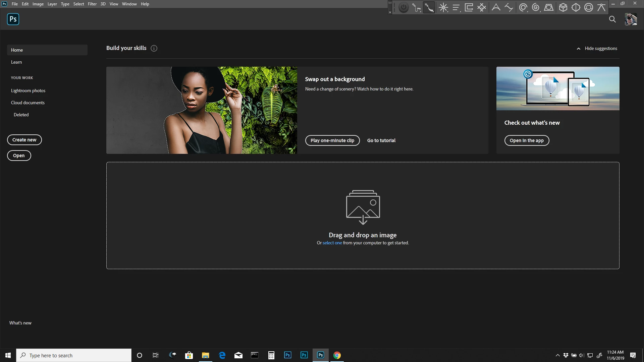Click the 3D cube icon in toolbar
Image resolution: width=644 pixels, height=362 pixels.
click(x=563, y=7)
